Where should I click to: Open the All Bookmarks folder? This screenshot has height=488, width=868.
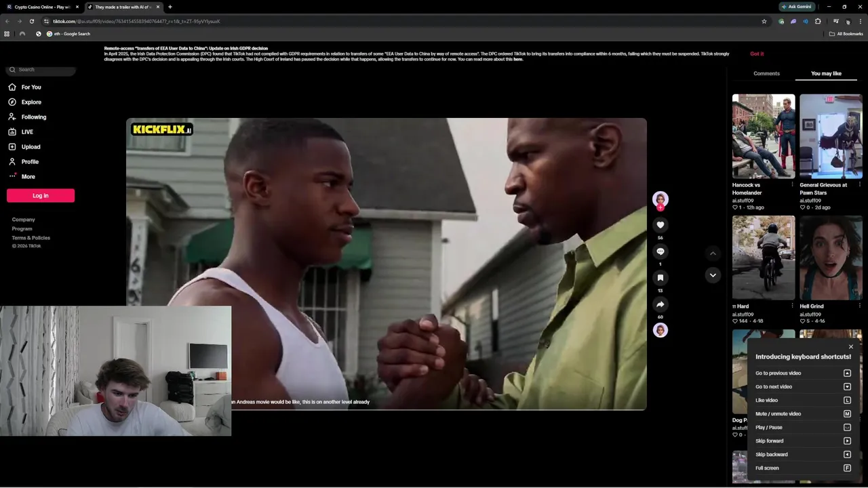point(846,34)
